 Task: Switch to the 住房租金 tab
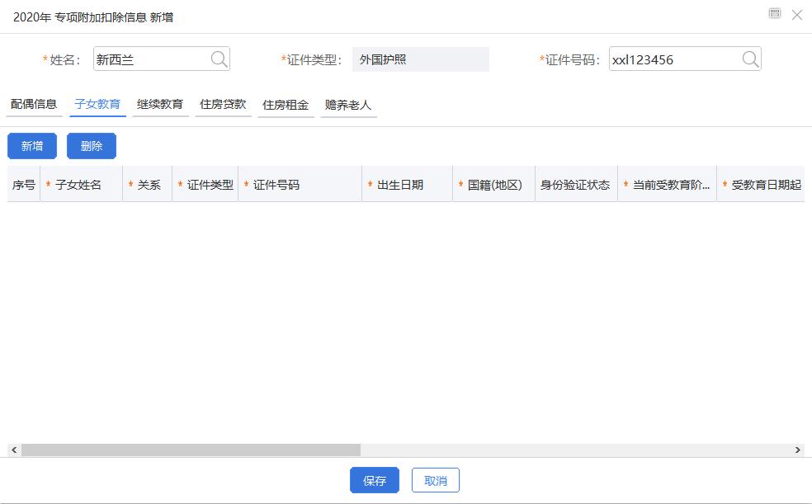click(x=286, y=104)
